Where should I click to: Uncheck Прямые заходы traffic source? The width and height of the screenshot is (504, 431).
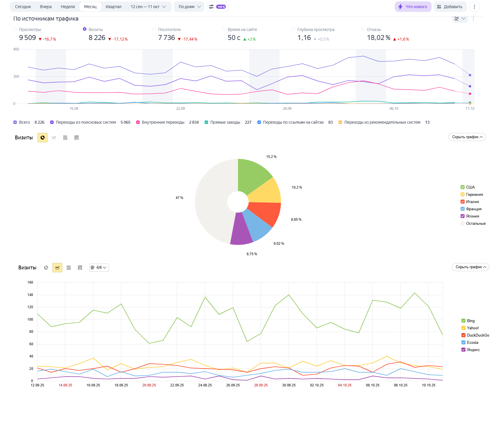pos(206,122)
